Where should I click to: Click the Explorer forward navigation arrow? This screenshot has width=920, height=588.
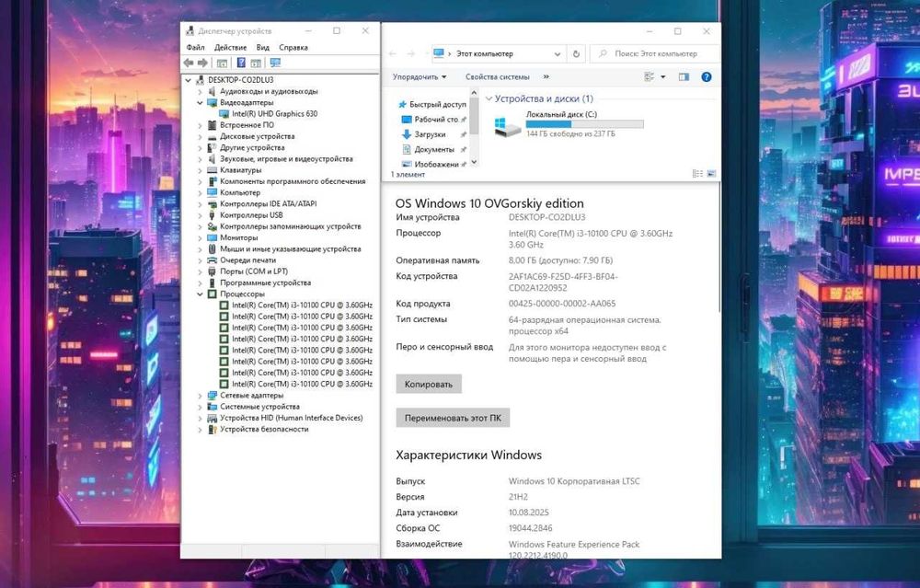pyautogui.click(x=410, y=53)
